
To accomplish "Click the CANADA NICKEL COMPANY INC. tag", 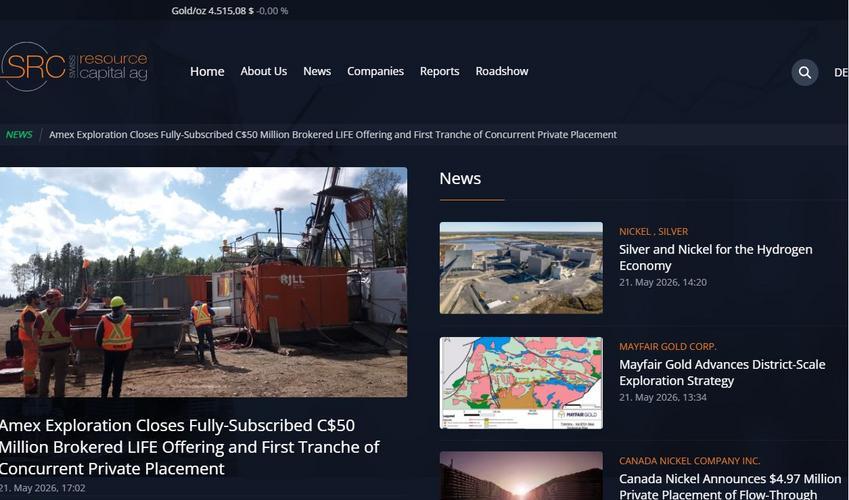I will click(x=689, y=461).
